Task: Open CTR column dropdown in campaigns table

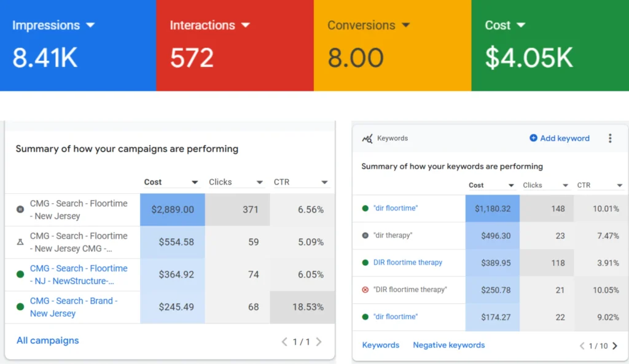Action: [324, 182]
